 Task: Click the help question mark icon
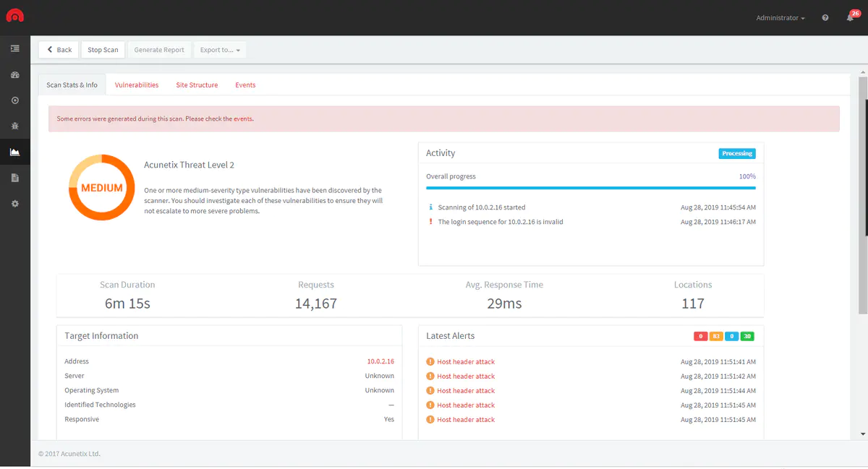click(825, 18)
